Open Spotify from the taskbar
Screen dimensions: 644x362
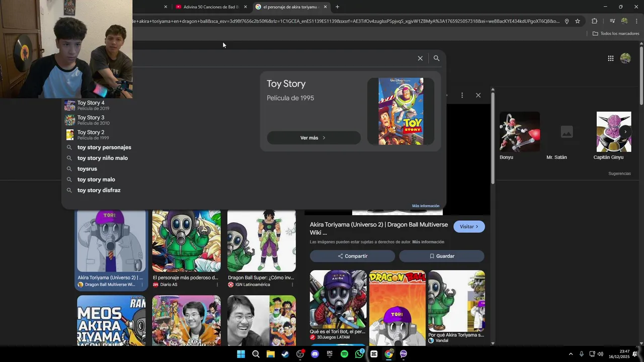pyautogui.click(x=344, y=354)
